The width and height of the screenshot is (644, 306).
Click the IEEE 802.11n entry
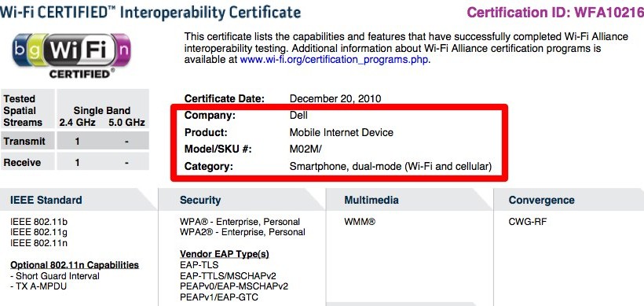pyautogui.click(x=38, y=242)
